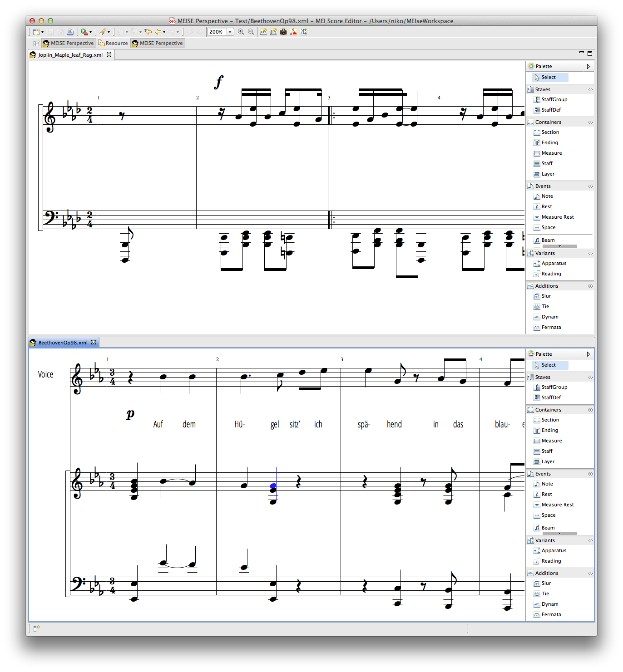Image resolution: width=623 pixels, height=672 pixels.
Task: Open the 200% zoom level dropdown
Action: [x=230, y=32]
